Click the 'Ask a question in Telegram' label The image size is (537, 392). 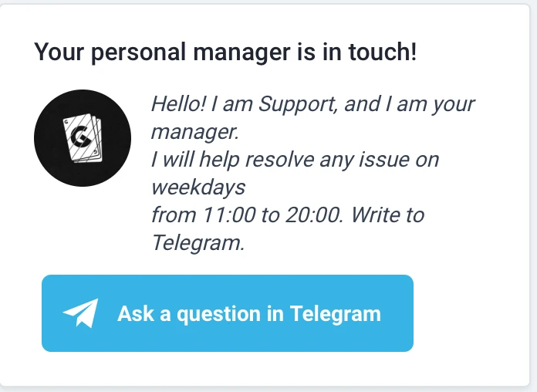[249, 314]
